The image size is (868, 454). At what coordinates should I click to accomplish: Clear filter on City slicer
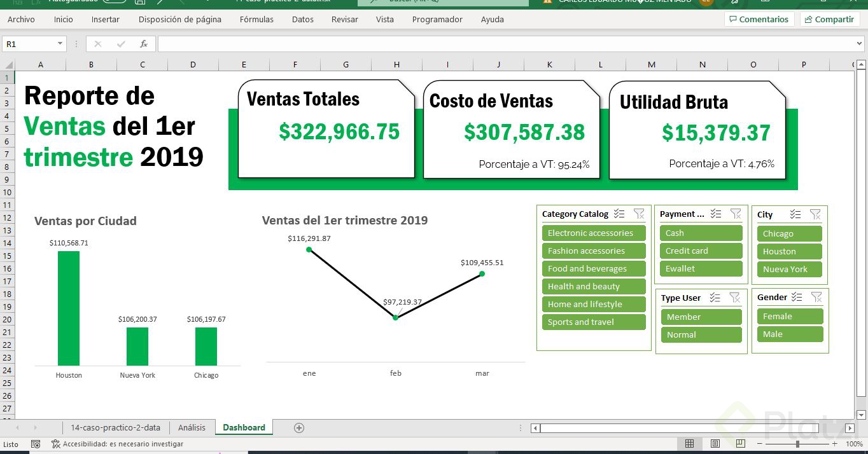pyautogui.click(x=815, y=215)
